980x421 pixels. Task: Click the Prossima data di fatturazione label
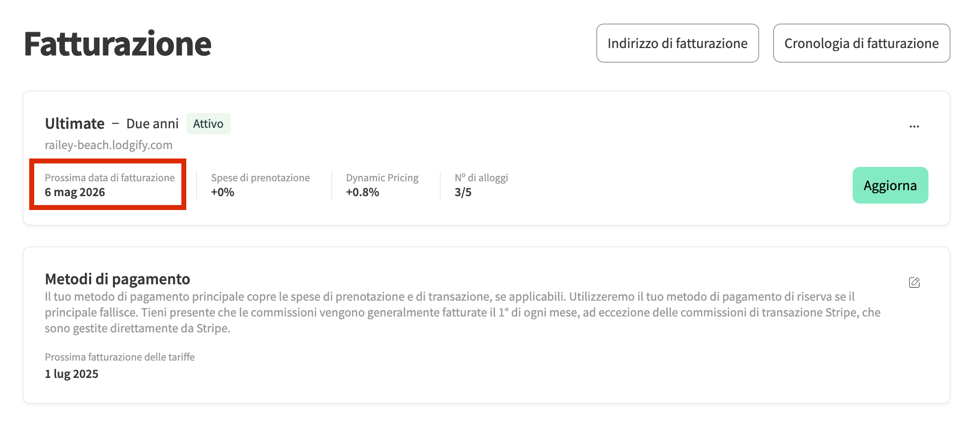[x=109, y=178]
